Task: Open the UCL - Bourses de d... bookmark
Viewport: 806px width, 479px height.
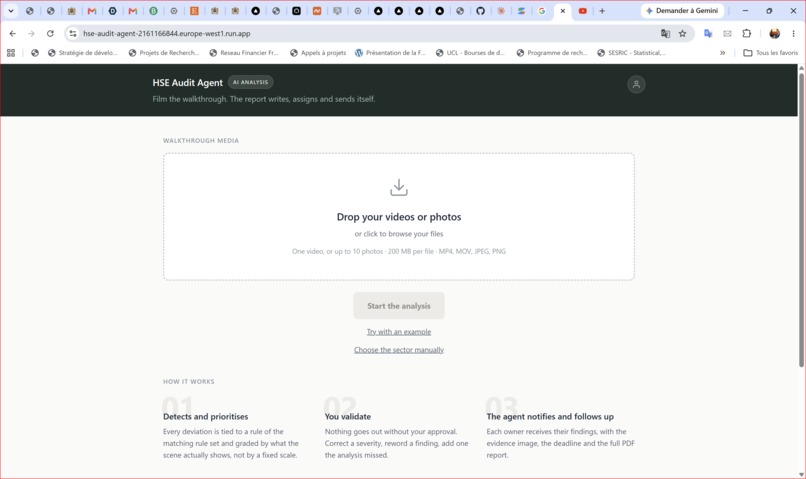Action: pyautogui.click(x=470, y=52)
